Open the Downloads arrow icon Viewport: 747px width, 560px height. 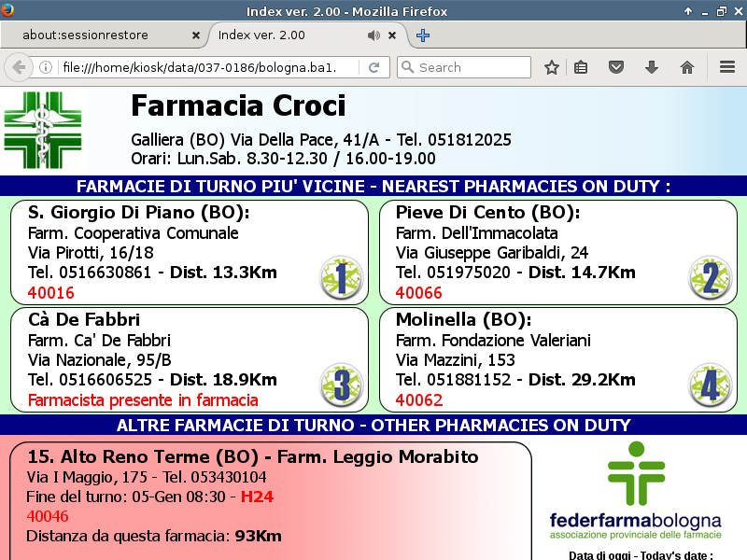652,67
